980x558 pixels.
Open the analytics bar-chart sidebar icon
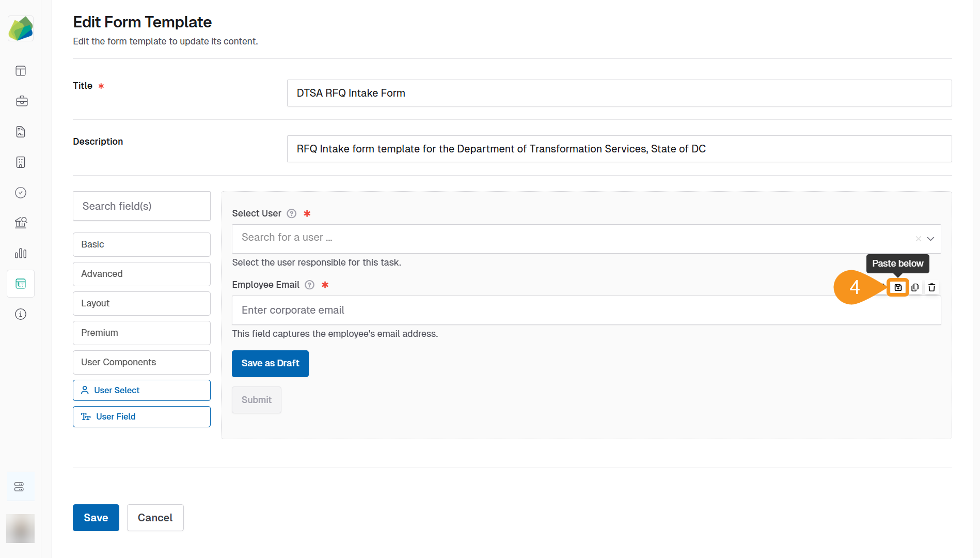(21, 253)
